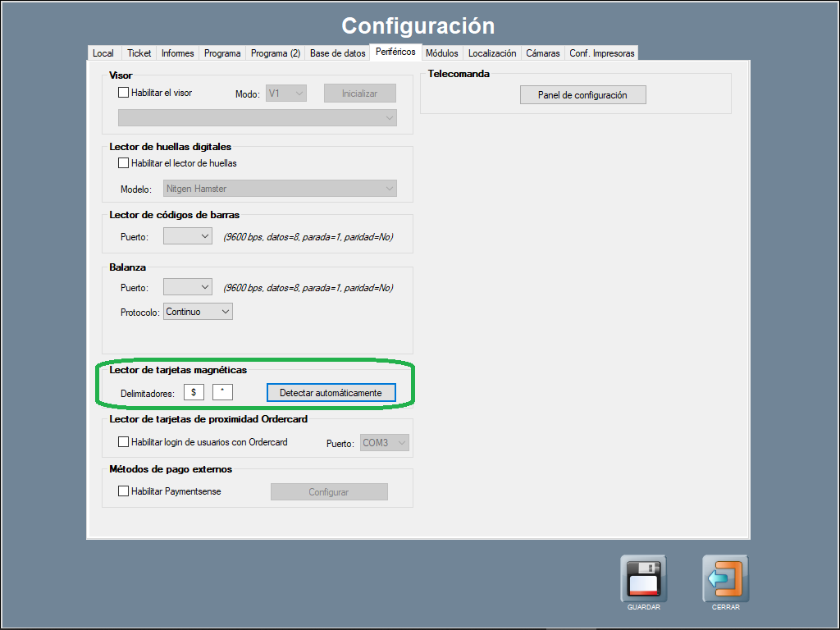
Task: Enable the Habilitar el visor checkbox
Action: (124, 93)
